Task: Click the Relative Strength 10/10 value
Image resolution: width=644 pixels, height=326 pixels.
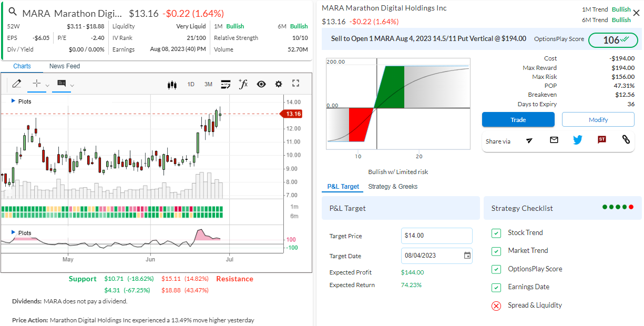Action: [300, 38]
